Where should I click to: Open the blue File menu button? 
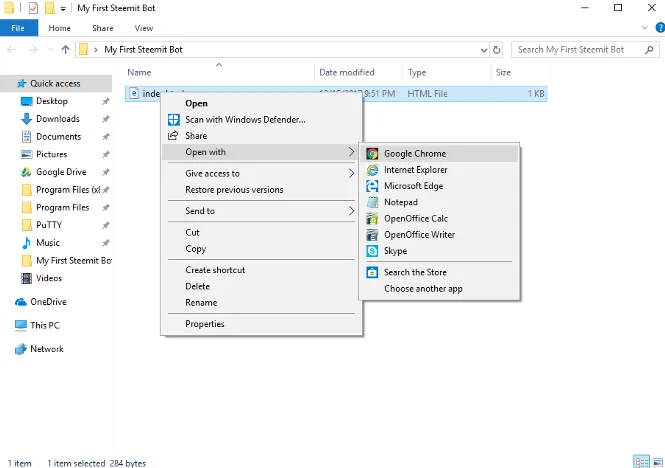coord(18,28)
